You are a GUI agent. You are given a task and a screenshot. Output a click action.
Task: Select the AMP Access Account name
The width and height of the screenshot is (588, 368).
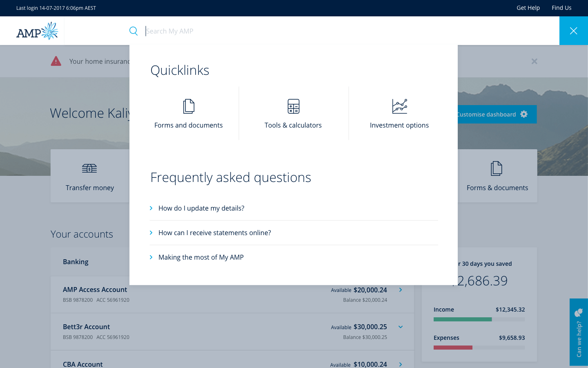click(x=95, y=289)
